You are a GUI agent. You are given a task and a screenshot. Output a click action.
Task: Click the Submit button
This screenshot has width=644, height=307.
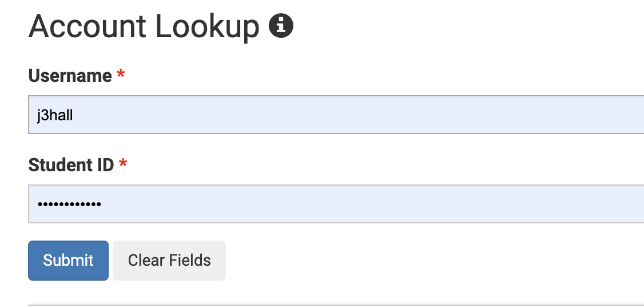coord(68,261)
